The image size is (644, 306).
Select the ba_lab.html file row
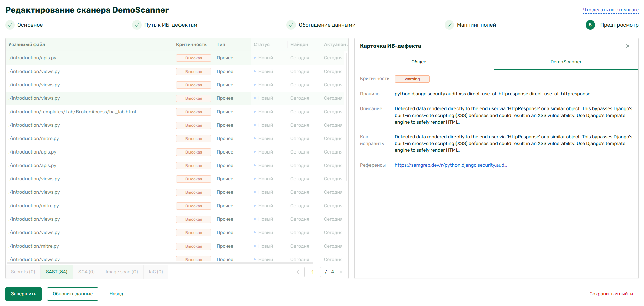174,112
